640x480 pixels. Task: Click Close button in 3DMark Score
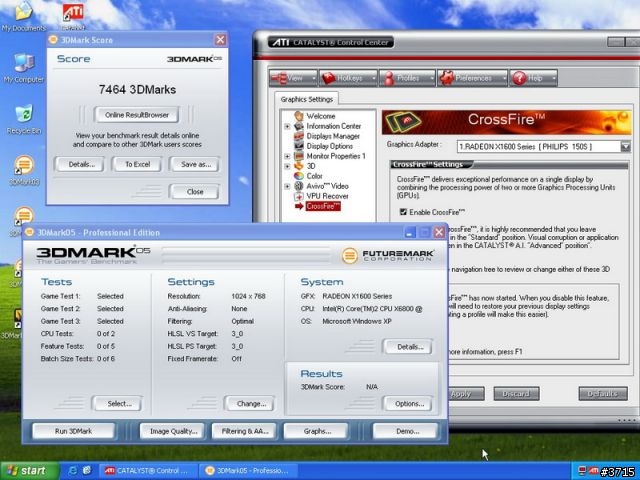point(195,191)
